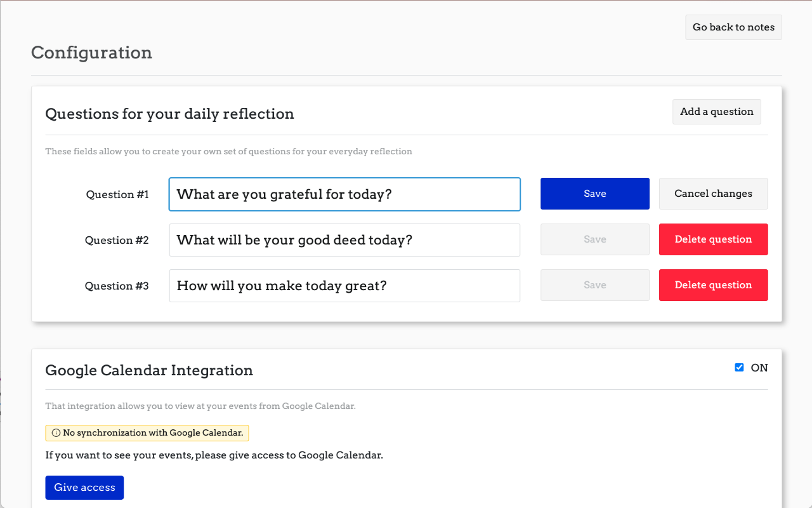Click the Question #1 label

117,194
